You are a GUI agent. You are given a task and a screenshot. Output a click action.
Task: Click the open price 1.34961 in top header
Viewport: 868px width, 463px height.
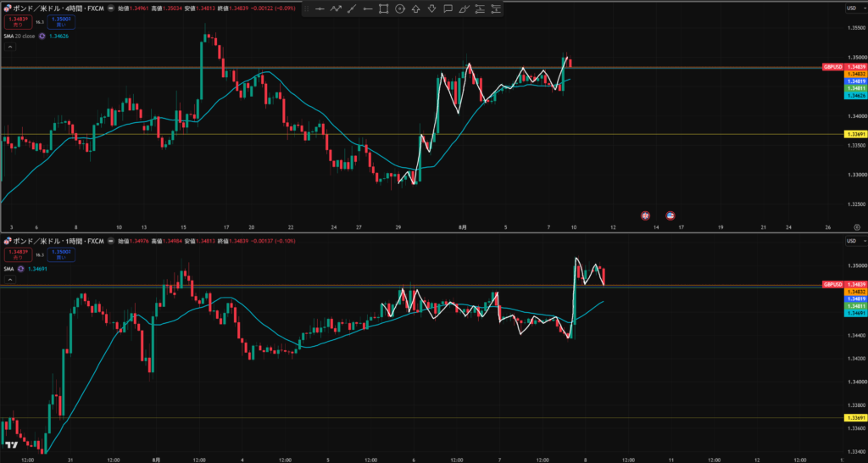(x=140, y=8)
